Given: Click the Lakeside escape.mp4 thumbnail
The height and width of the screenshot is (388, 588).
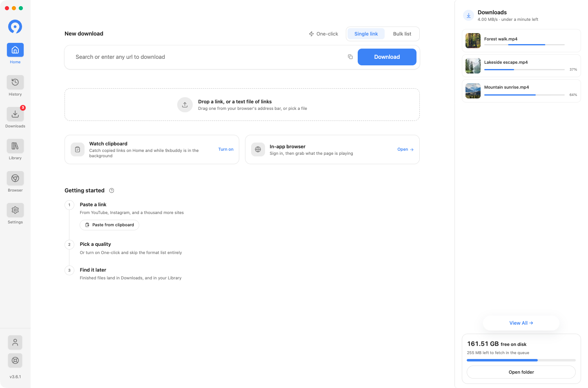Looking at the screenshot, I should 473,66.
